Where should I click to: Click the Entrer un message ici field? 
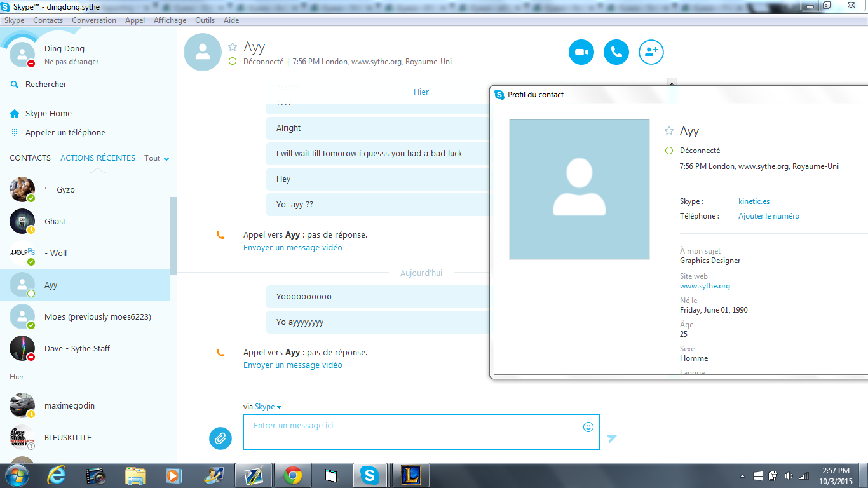tap(421, 432)
